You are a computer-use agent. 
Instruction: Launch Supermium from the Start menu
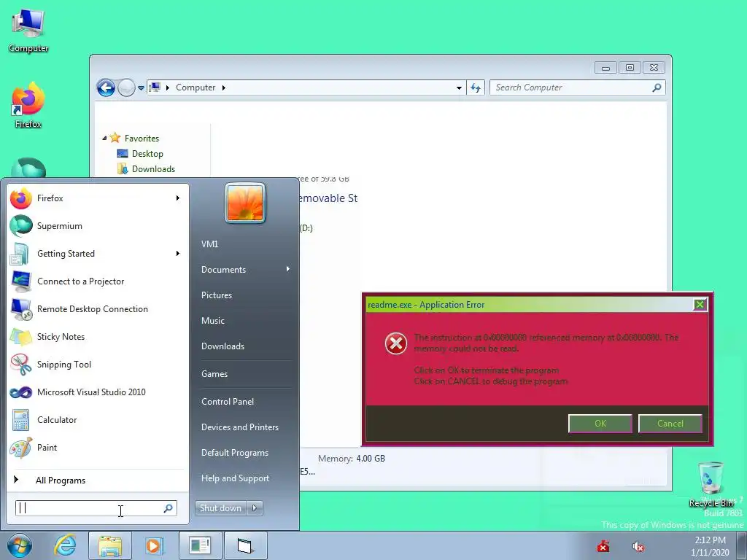tap(97, 226)
